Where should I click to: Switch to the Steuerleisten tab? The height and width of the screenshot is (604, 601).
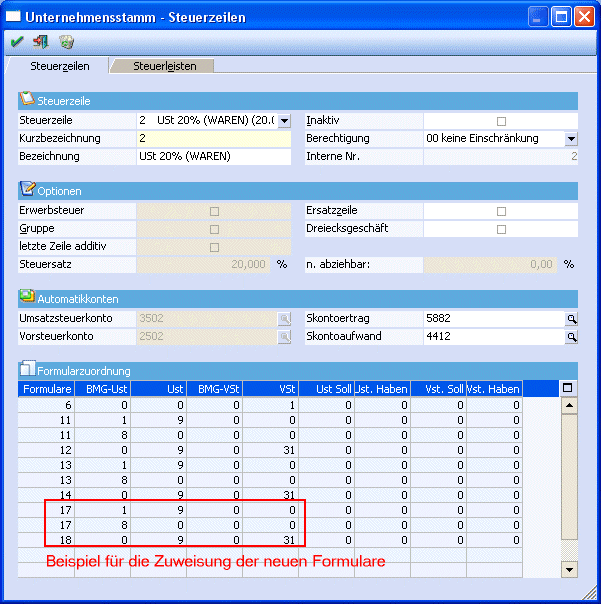[x=165, y=66]
